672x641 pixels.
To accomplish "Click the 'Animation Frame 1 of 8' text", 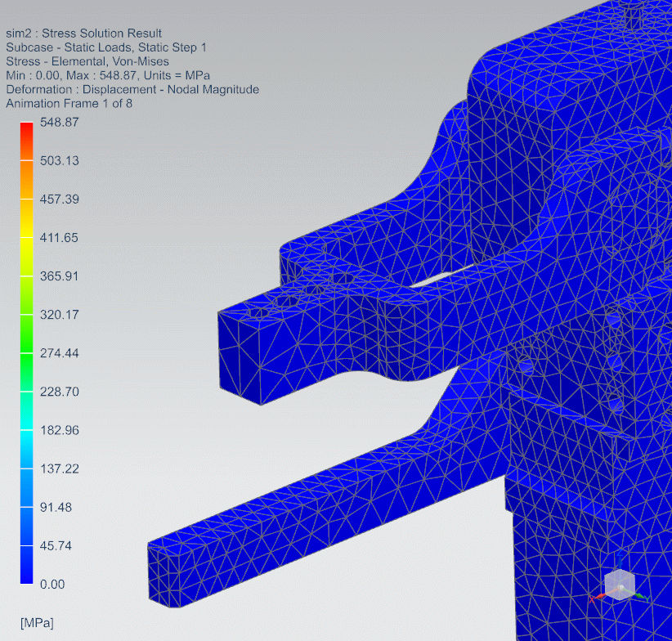I will pyautogui.click(x=69, y=104).
